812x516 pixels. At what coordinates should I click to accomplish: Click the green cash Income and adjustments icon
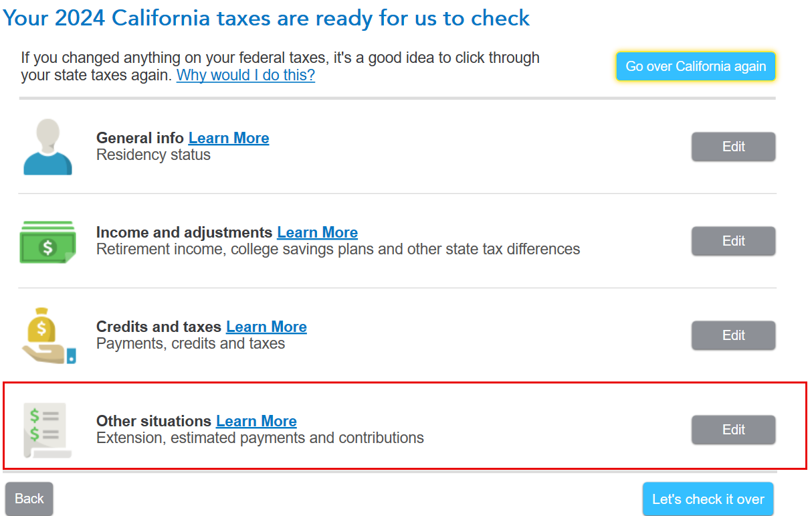(x=47, y=242)
